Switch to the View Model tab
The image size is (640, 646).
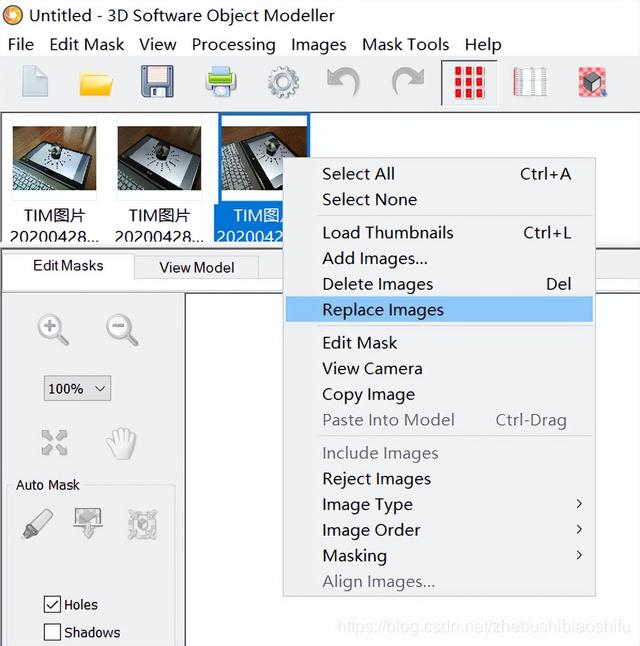click(196, 267)
